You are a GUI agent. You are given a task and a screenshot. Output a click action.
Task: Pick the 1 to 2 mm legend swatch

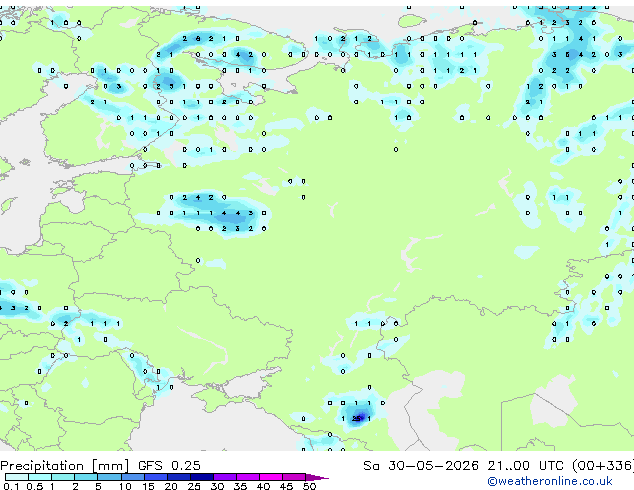coord(63,477)
